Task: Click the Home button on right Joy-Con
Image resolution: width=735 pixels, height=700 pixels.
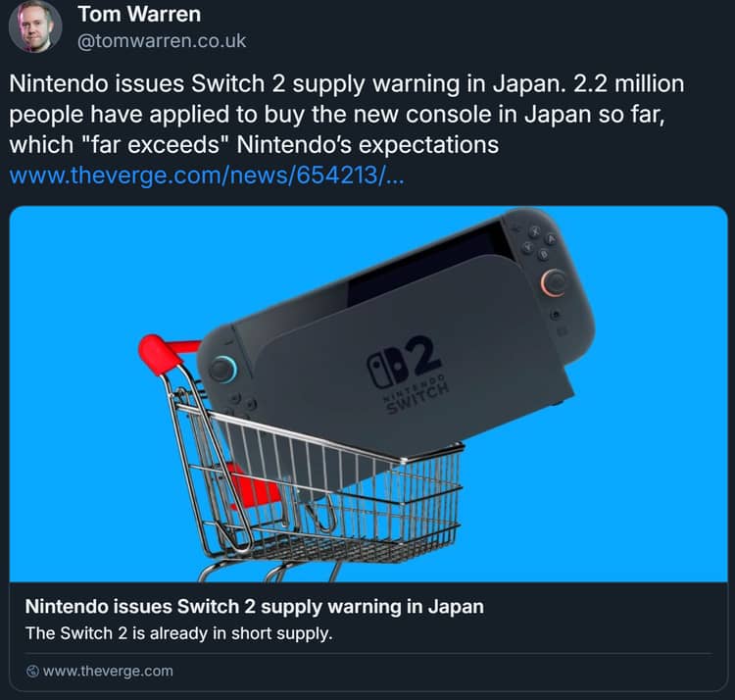Action: coord(556,315)
